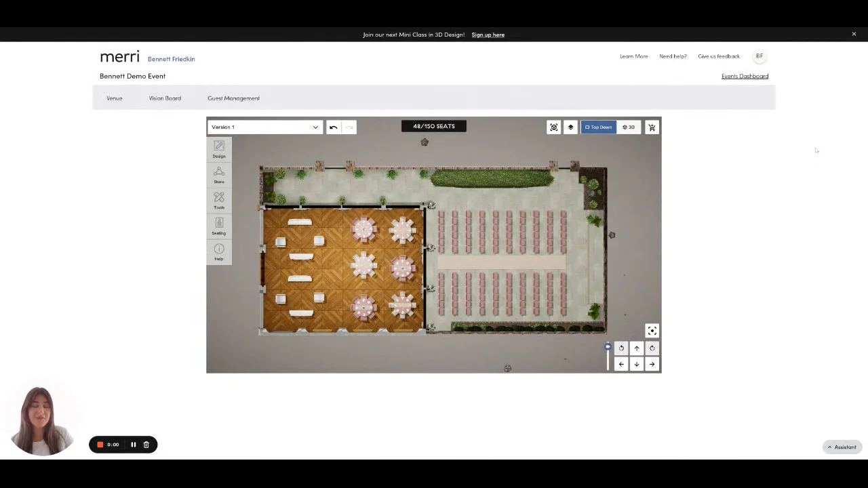The width and height of the screenshot is (868, 488).
Task: Click the presenter webcam bubble
Action: 42,420
